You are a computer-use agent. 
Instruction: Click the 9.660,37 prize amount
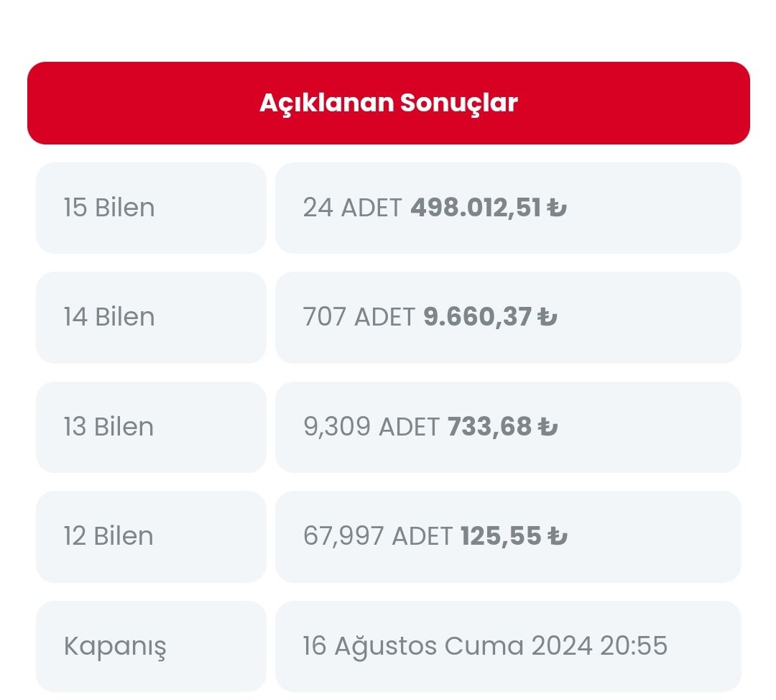point(477,317)
